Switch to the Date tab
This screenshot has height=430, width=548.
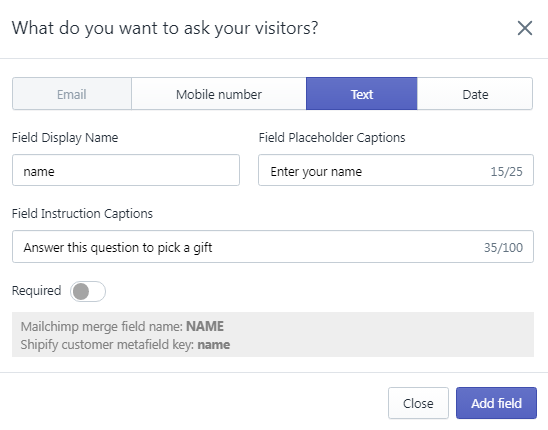point(475,94)
